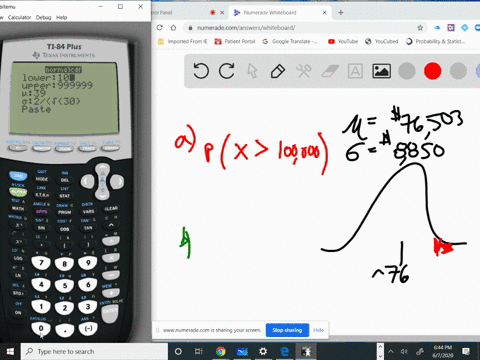Click the calculator APPS key
480x360 pixels.
click(x=42, y=211)
